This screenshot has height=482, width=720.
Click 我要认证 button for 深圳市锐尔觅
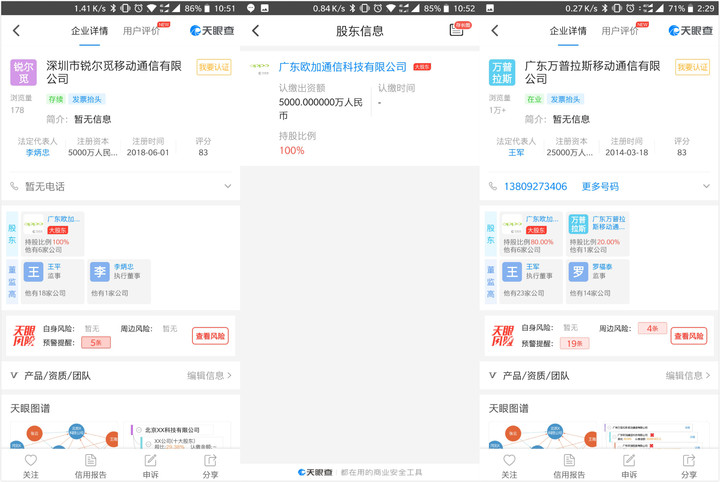[214, 67]
